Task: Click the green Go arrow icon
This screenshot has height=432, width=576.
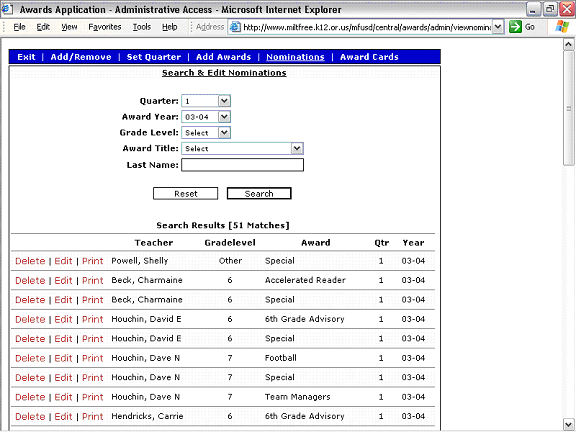Action: (x=515, y=27)
